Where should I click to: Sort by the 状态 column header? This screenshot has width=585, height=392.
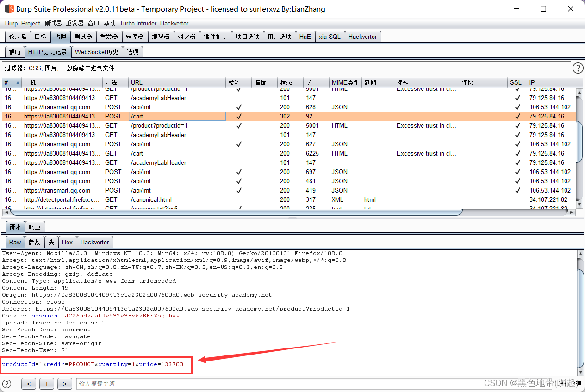[290, 82]
